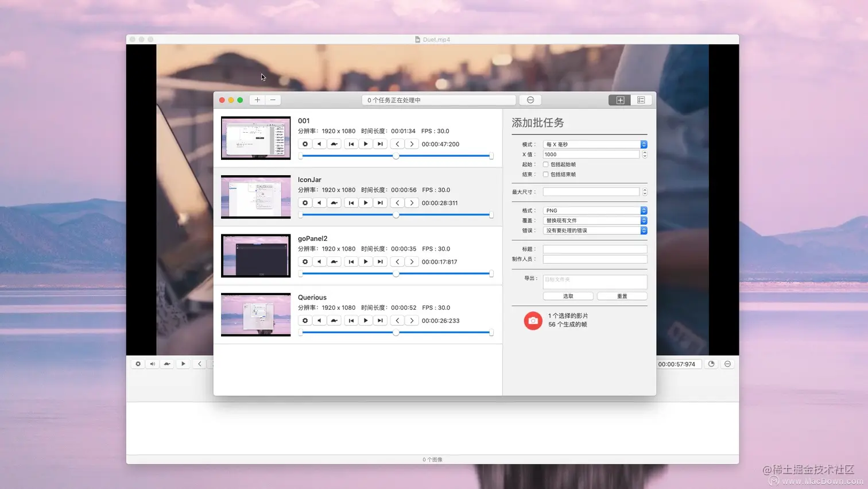The image size is (868, 489).
Task: Switch to the list view layout toggle
Action: tap(641, 99)
